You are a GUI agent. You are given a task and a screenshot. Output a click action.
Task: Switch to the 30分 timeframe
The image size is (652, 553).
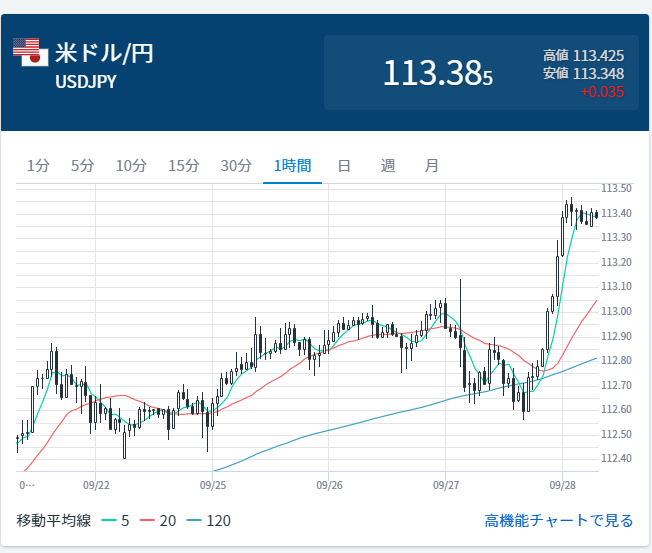click(x=236, y=166)
